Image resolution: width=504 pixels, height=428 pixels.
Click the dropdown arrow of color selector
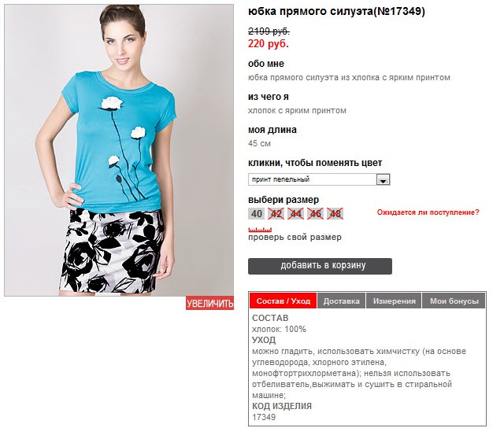tap(383, 180)
